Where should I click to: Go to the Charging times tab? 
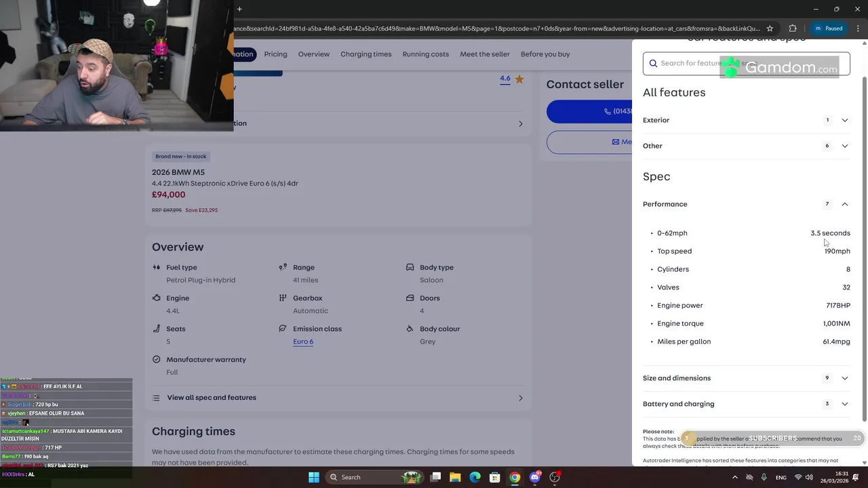tap(366, 54)
